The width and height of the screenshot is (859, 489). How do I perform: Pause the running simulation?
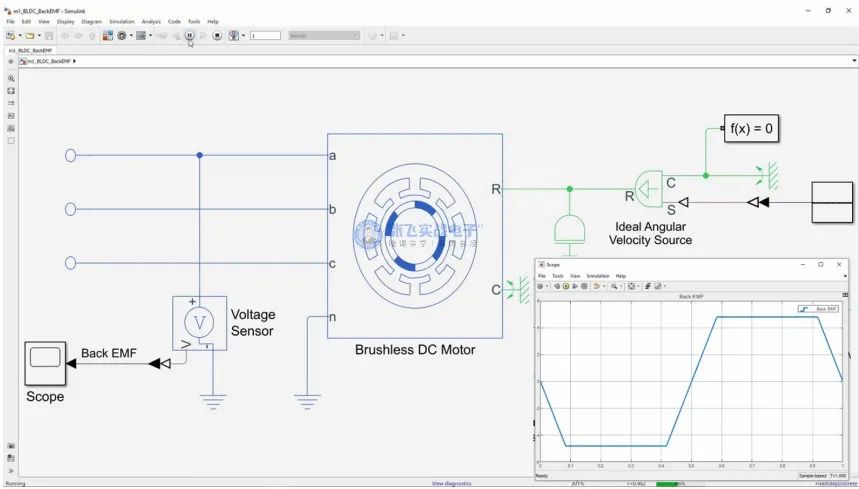pyautogui.click(x=189, y=36)
